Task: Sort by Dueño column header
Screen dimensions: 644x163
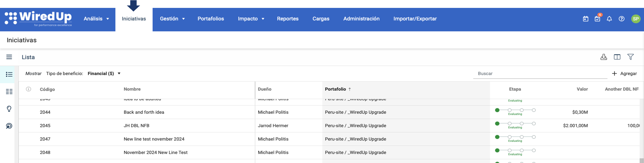Action: click(265, 89)
